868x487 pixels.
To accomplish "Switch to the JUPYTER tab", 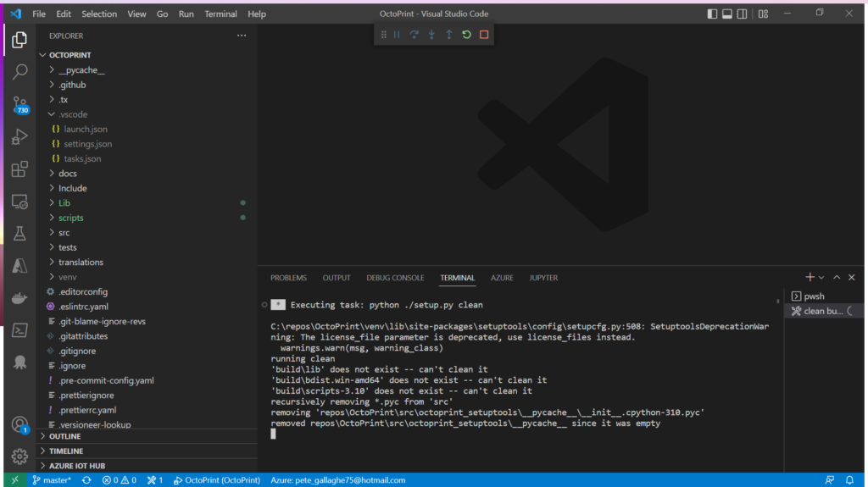I will point(543,278).
